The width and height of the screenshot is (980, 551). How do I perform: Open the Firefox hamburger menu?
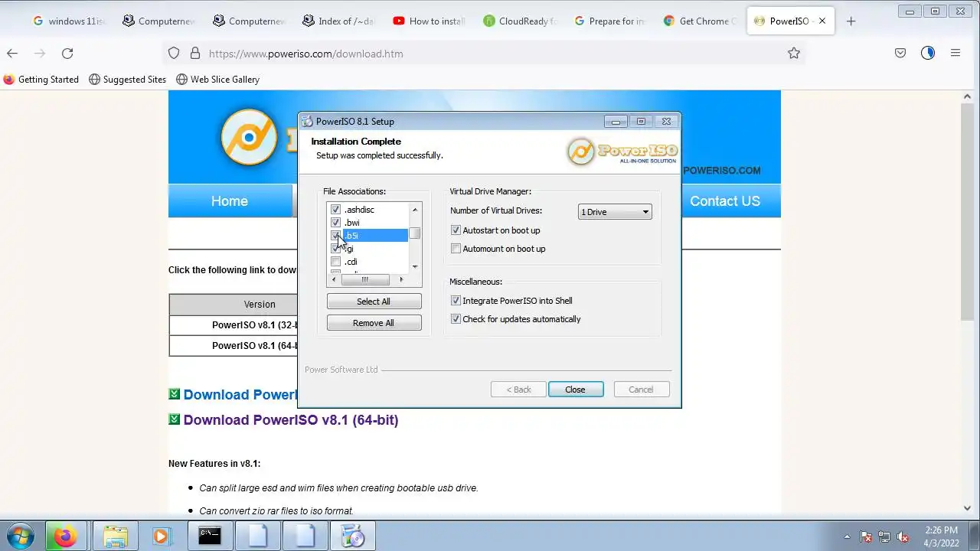tap(955, 53)
